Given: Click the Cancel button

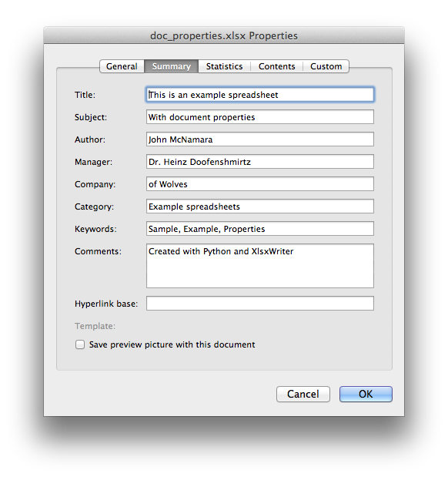Looking at the screenshot, I should (303, 395).
